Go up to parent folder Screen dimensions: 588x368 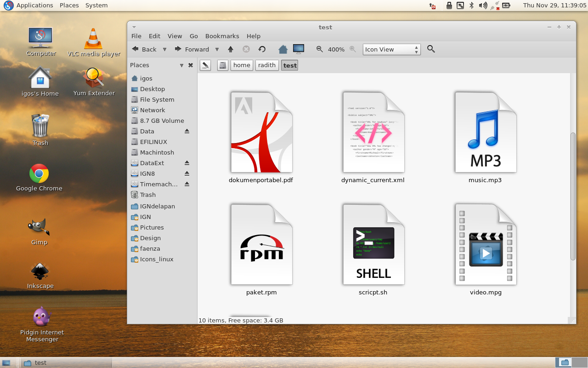click(231, 49)
